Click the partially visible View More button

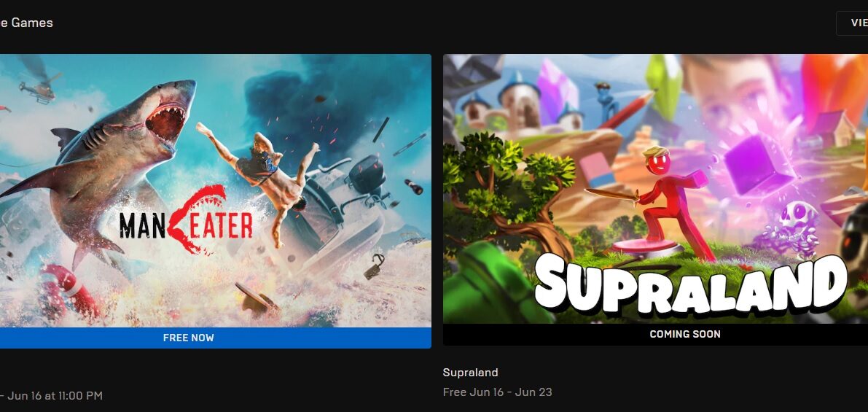pos(853,23)
